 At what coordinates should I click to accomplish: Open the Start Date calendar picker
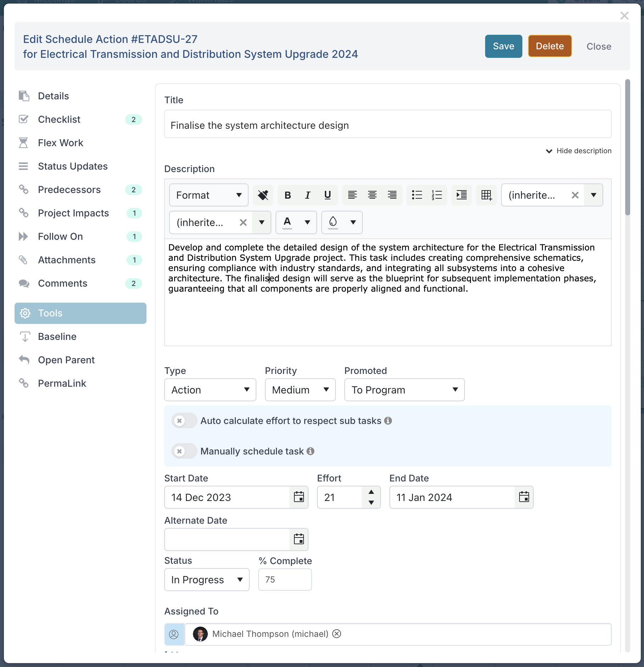299,497
